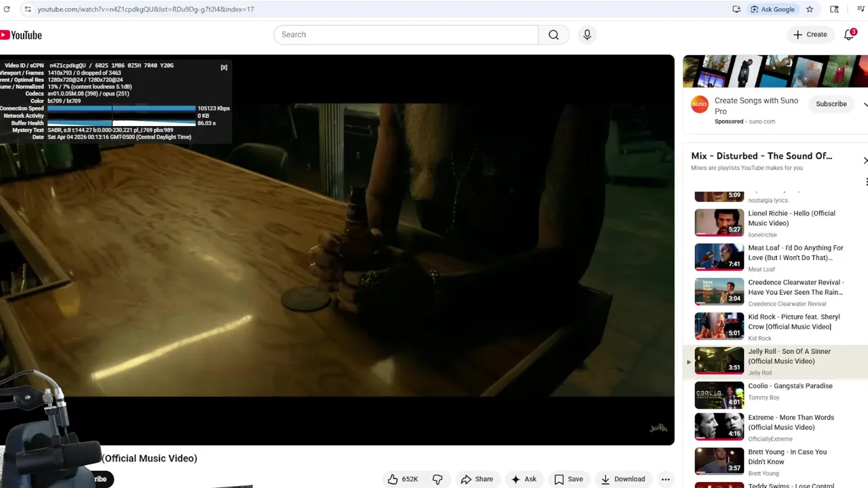Open 'Brett Young - In Case You Didn't Know' title
This screenshot has width=868, height=488.
pos(787,457)
